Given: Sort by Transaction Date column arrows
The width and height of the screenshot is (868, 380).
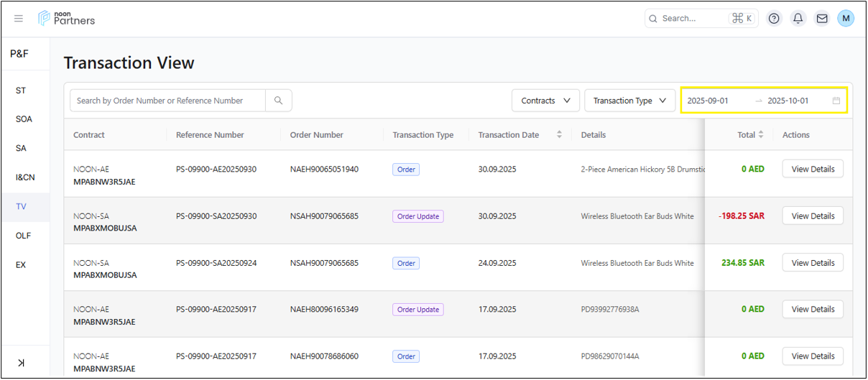Looking at the screenshot, I should (x=559, y=135).
